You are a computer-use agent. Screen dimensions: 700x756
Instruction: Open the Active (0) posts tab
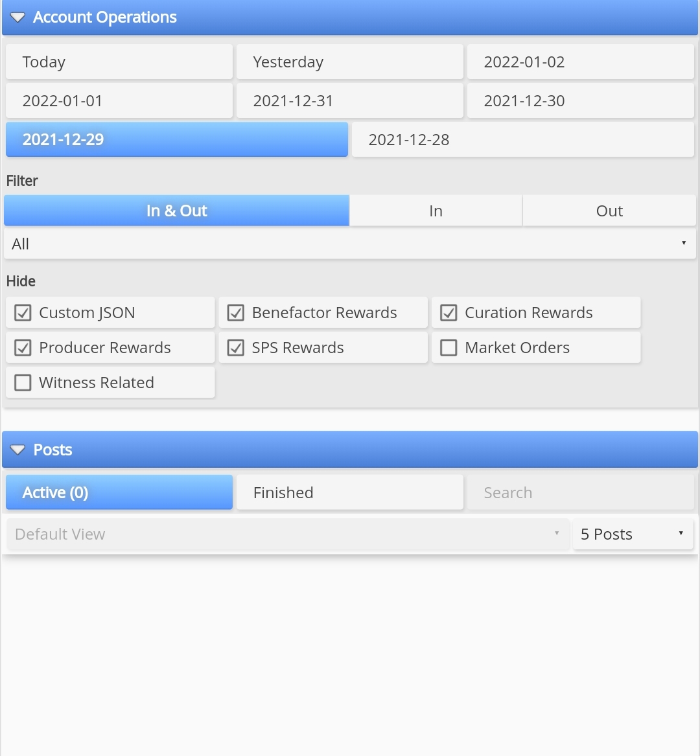[x=119, y=492]
